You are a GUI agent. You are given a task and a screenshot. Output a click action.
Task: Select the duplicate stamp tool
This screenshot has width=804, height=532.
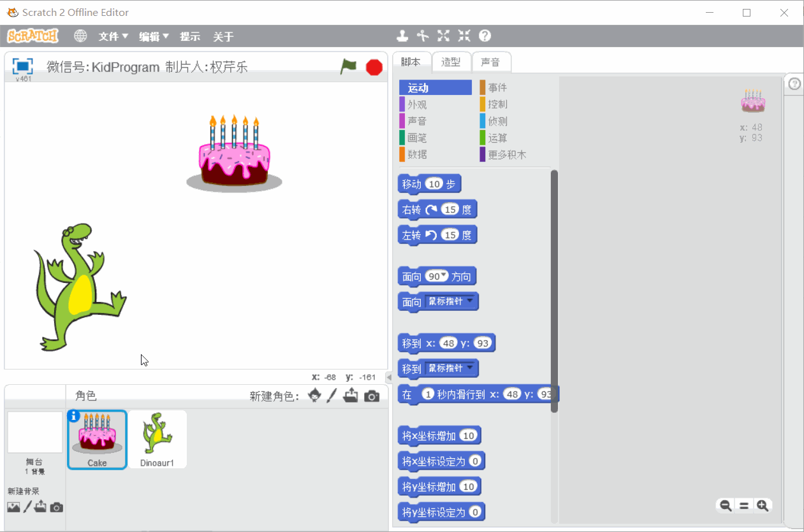coord(402,36)
